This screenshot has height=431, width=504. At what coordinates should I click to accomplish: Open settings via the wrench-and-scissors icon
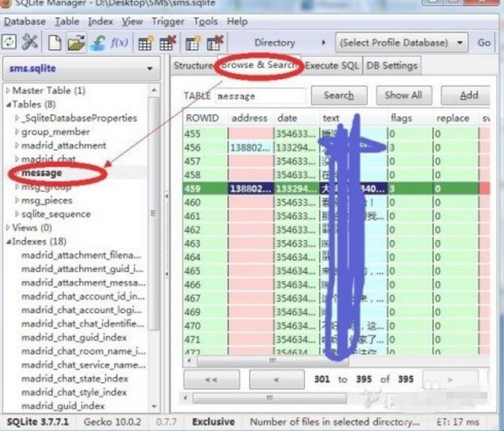pos(30,42)
